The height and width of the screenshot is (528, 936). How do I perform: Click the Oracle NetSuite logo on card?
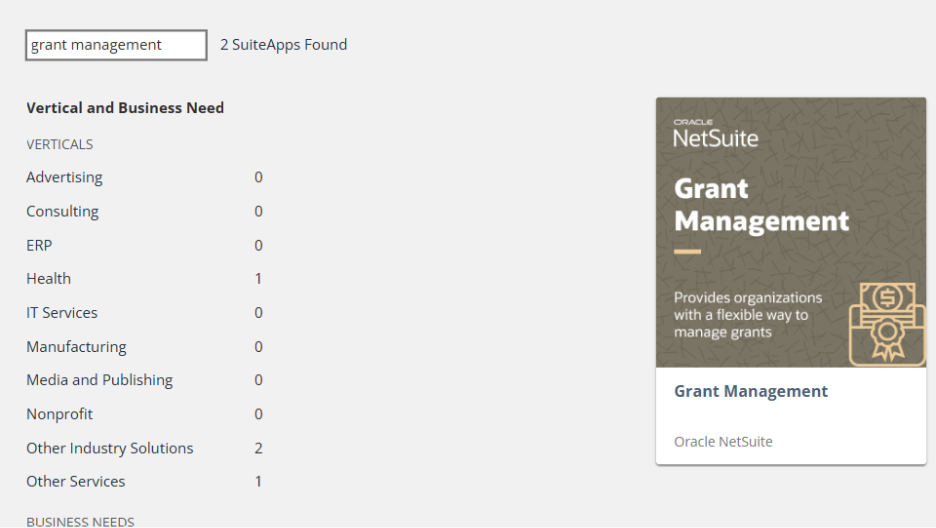tap(716, 134)
